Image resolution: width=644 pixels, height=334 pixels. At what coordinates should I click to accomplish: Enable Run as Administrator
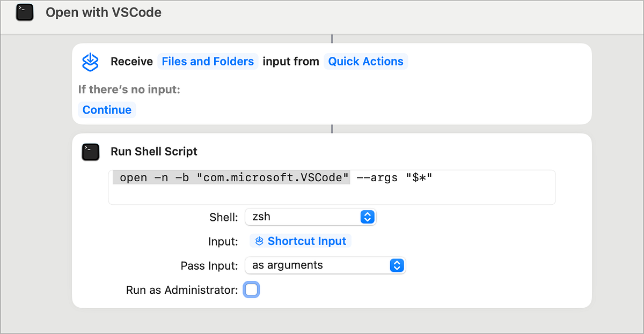pos(251,290)
